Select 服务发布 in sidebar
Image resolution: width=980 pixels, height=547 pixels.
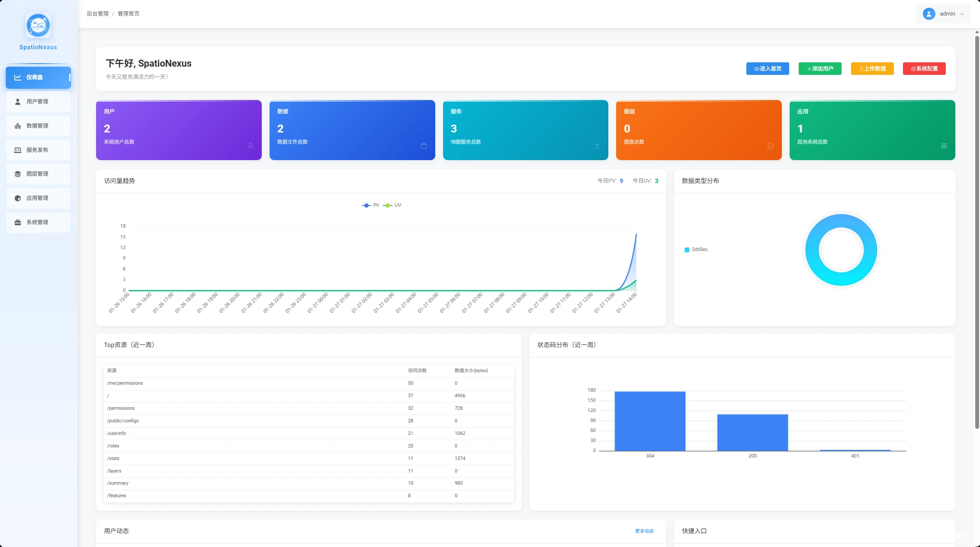pyautogui.click(x=38, y=150)
